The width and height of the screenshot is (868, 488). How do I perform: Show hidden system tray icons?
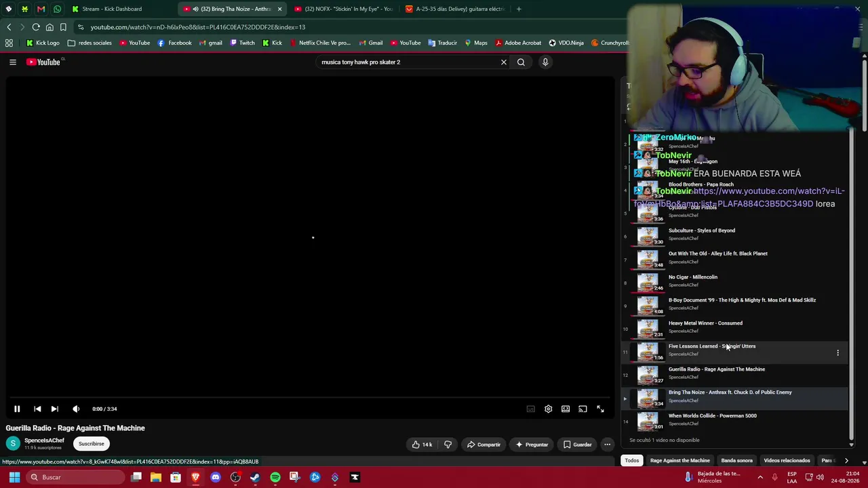(x=760, y=477)
